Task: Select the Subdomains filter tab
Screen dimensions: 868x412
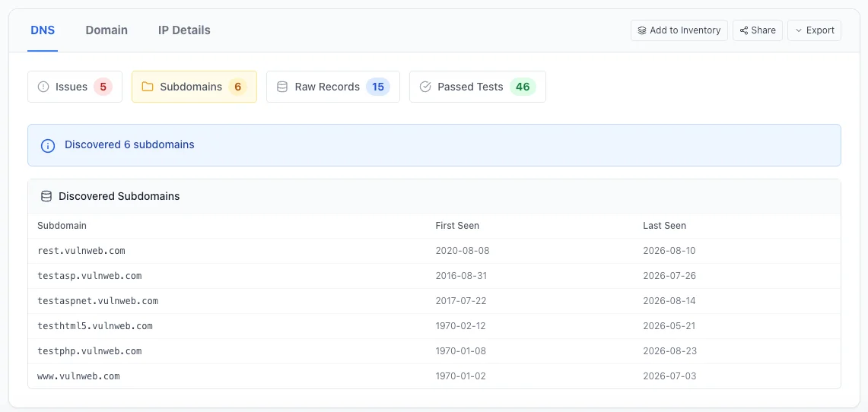Action: point(194,87)
